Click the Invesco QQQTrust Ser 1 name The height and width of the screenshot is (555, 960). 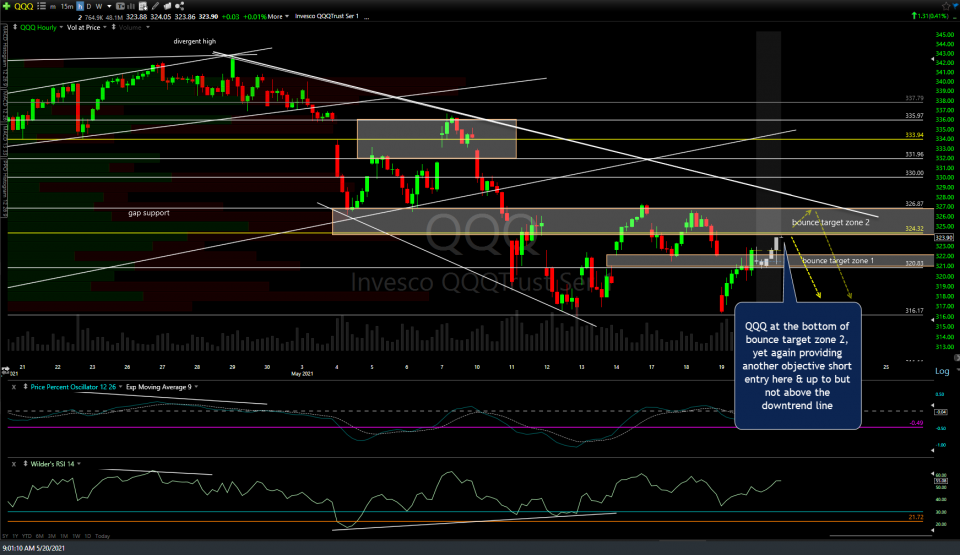pyautogui.click(x=326, y=16)
